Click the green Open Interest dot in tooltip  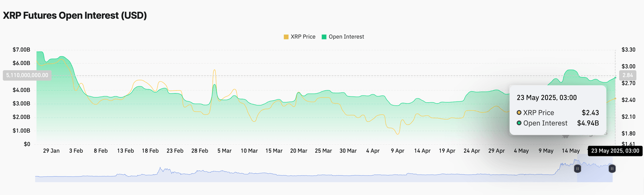519,123
